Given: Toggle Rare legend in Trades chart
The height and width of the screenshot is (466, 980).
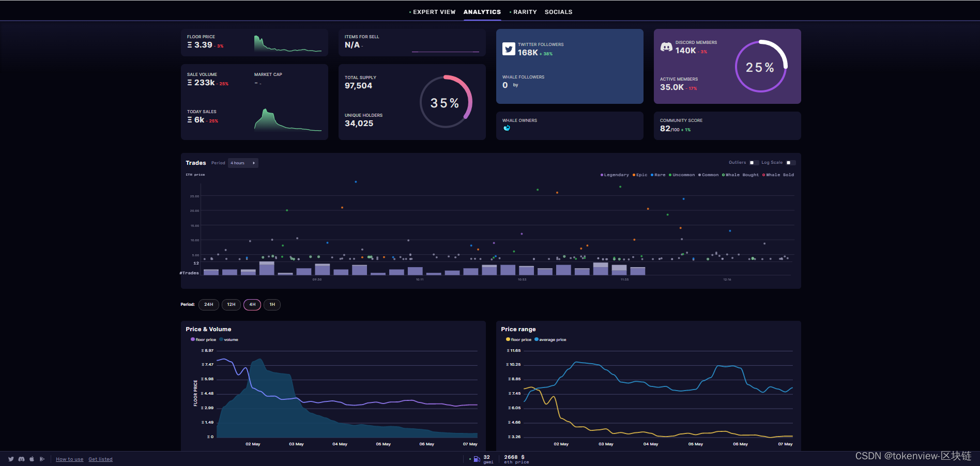Looking at the screenshot, I should (658, 175).
